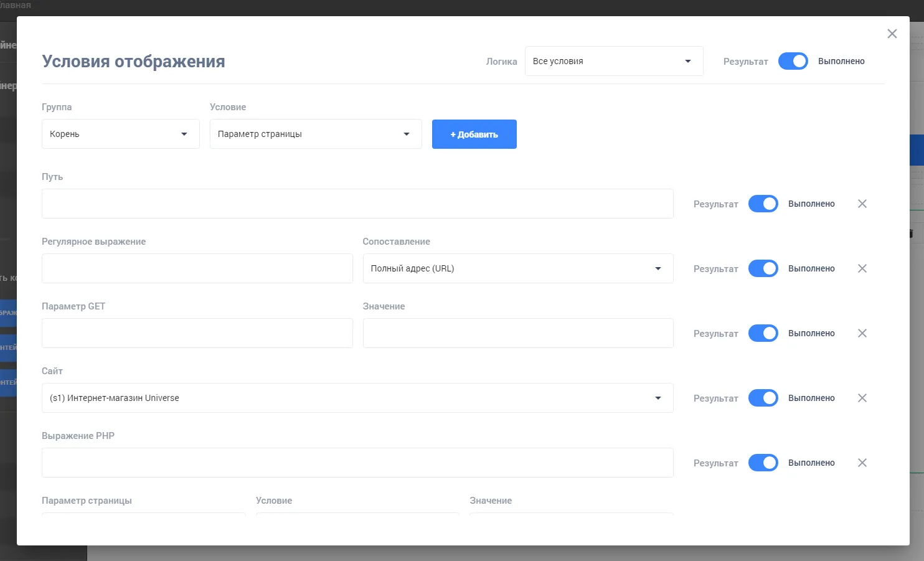Viewport: 924px width, 561px height.
Task: Toggle Результат switch for Параметр GET row
Action: pos(763,333)
